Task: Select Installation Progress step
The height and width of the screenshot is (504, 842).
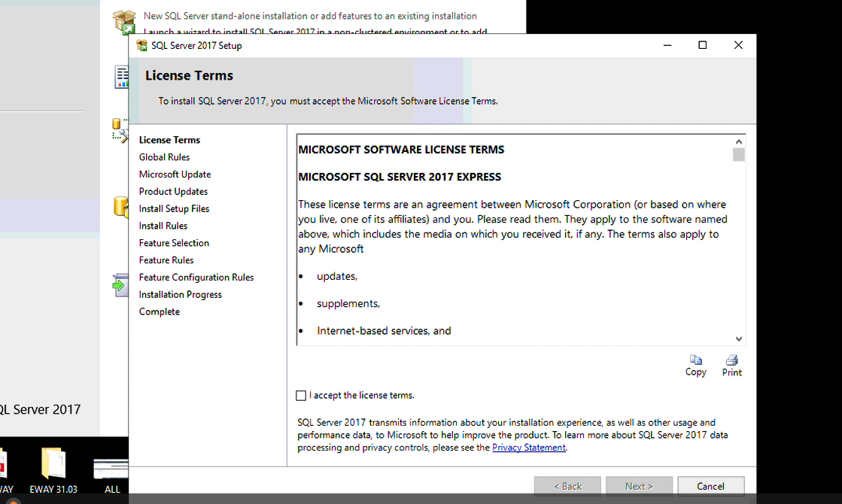Action: click(181, 295)
